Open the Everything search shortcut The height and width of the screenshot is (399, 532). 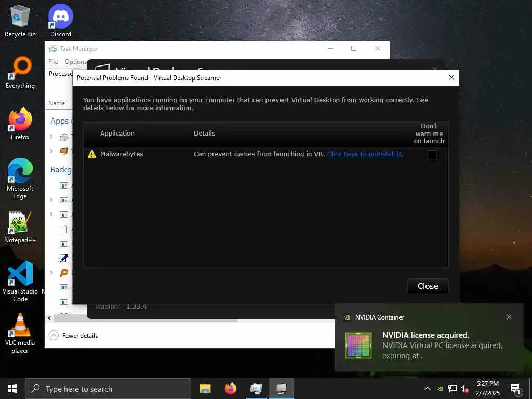tap(20, 73)
